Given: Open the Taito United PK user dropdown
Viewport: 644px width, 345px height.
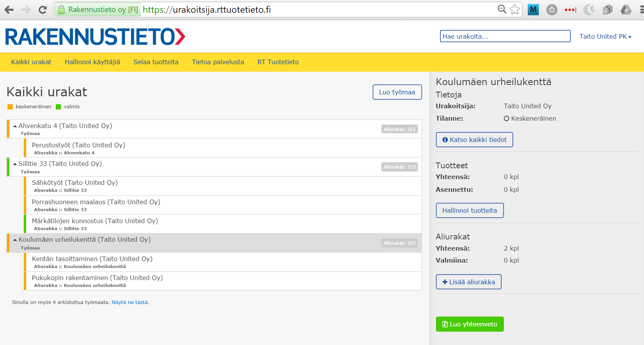Looking at the screenshot, I should (605, 36).
